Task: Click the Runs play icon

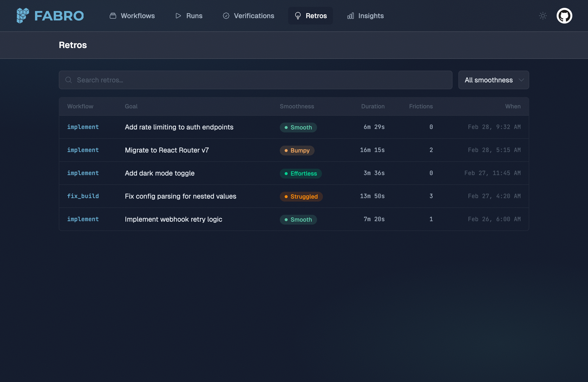Action: [178, 16]
